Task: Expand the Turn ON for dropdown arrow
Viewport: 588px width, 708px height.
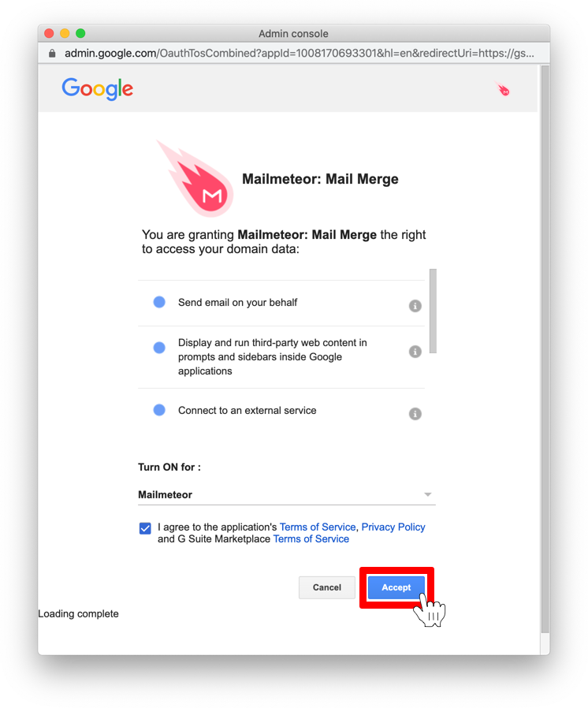Action: 428,495
